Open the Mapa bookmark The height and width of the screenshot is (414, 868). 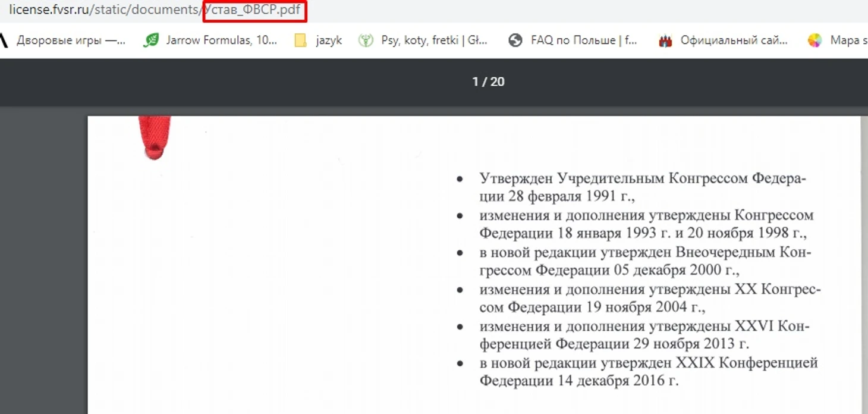pyautogui.click(x=837, y=40)
